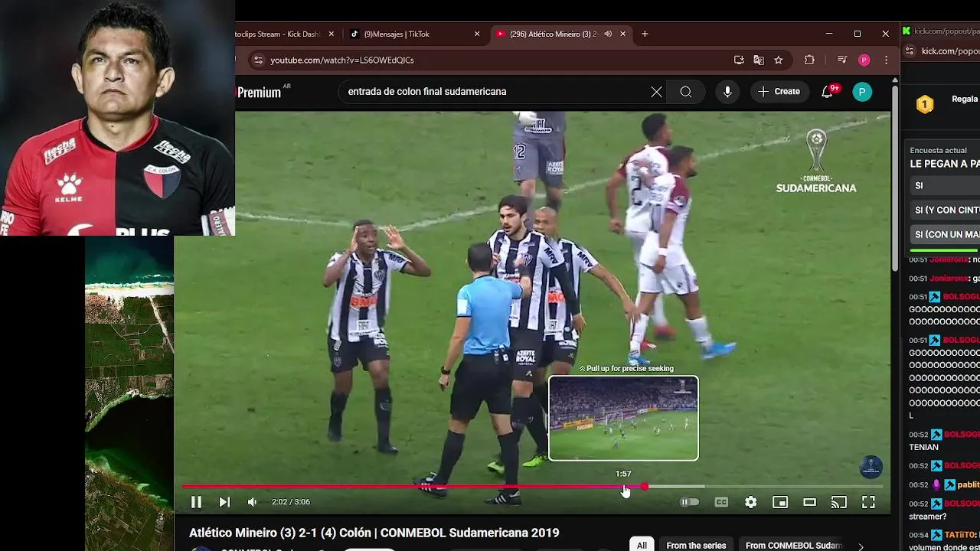Open the browser extensions menu
The height and width of the screenshot is (551, 980).
click(x=809, y=60)
